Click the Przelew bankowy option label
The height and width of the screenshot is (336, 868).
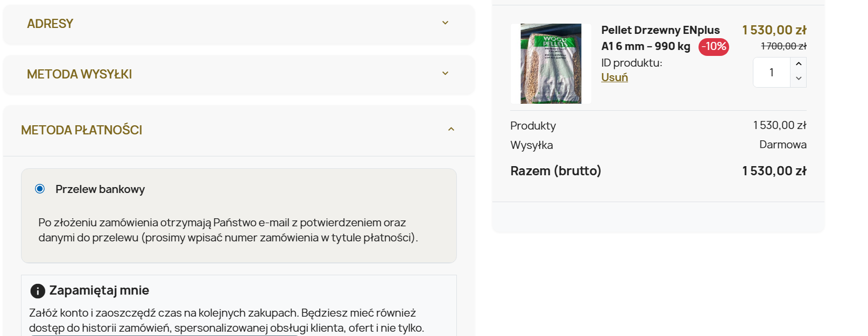(100, 189)
